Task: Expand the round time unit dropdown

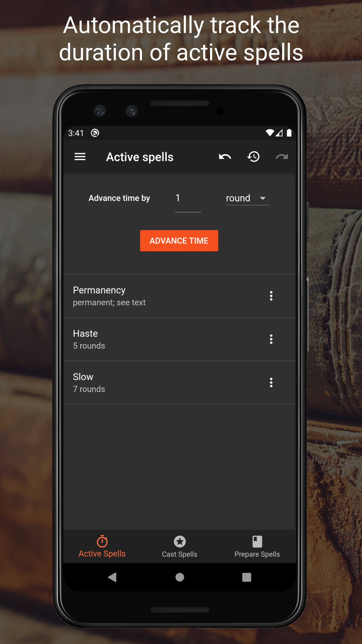Action: click(x=248, y=198)
